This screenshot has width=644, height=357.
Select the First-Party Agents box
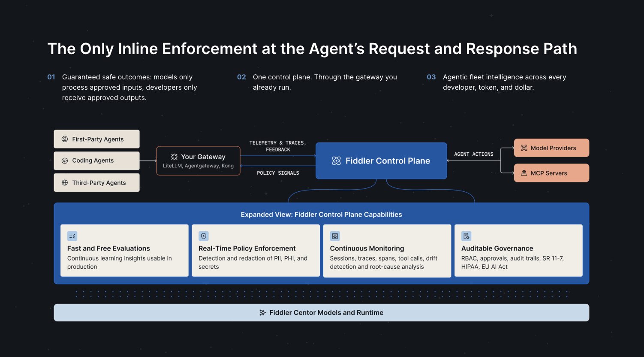tap(97, 139)
